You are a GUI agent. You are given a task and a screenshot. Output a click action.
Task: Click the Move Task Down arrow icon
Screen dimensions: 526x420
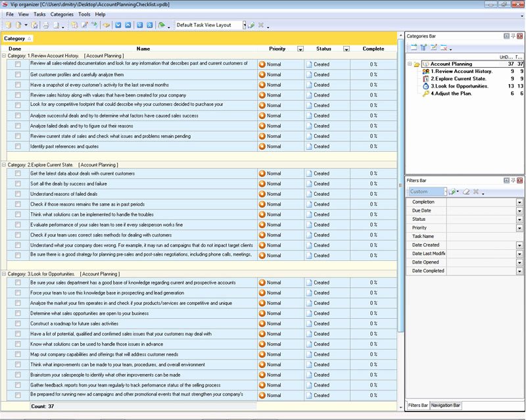(118, 25)
